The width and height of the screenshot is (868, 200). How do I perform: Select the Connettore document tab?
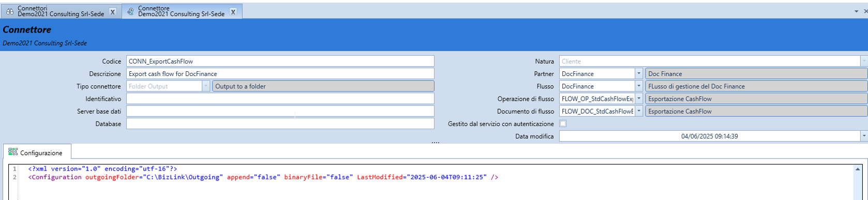pyautogui.click(x=182, y=11)
